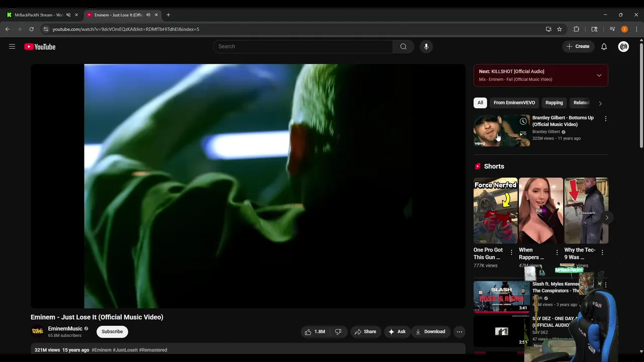Click the #JustLoseIt hashtag
This screenshot has height=362, width=644.
tap(125, 350)
